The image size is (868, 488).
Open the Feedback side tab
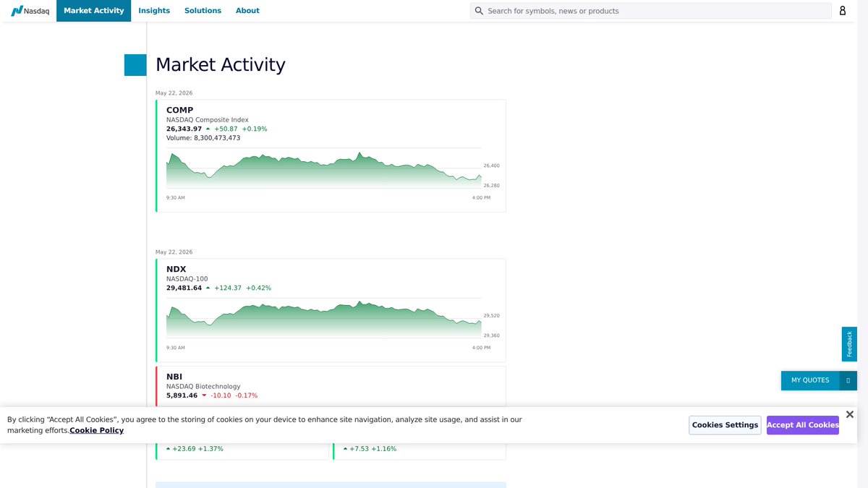point(849,344)
